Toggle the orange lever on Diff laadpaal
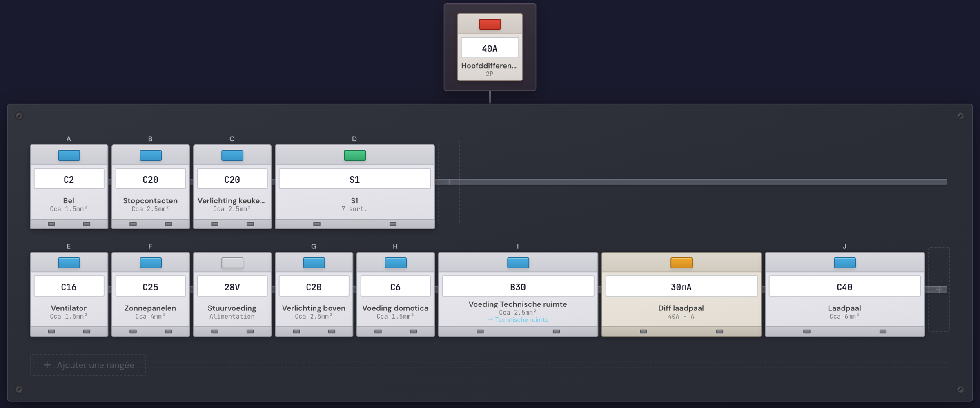Viewport: 980px width, 408px height. (x=682, y=263)
